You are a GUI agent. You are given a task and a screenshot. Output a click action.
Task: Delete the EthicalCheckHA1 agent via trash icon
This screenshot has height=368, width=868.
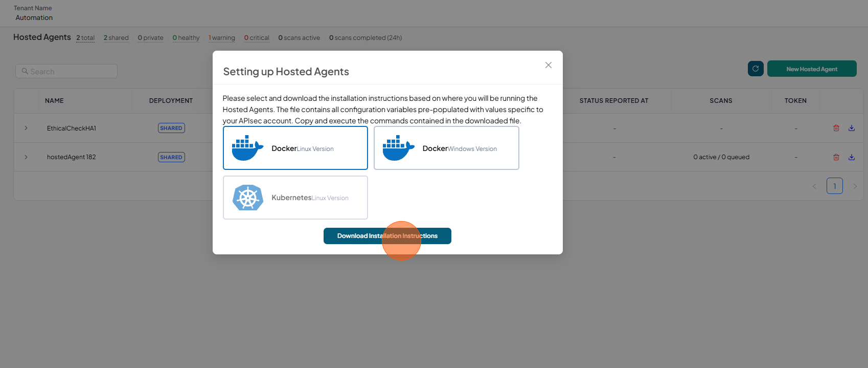coord(836,128)
